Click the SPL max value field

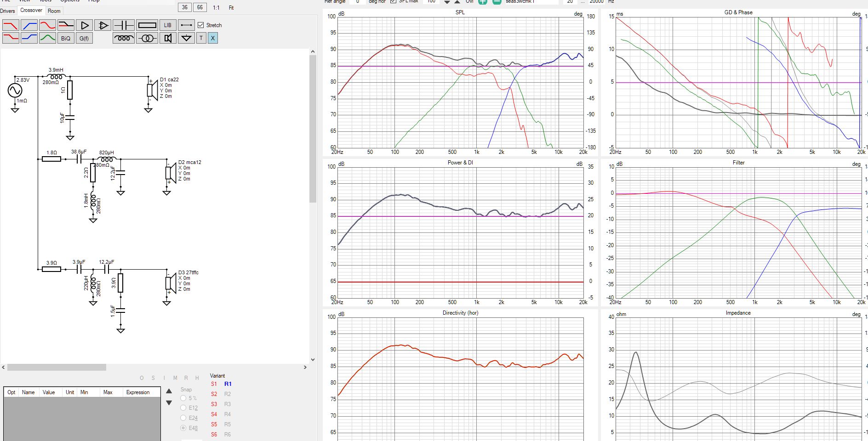pos(431,1)
